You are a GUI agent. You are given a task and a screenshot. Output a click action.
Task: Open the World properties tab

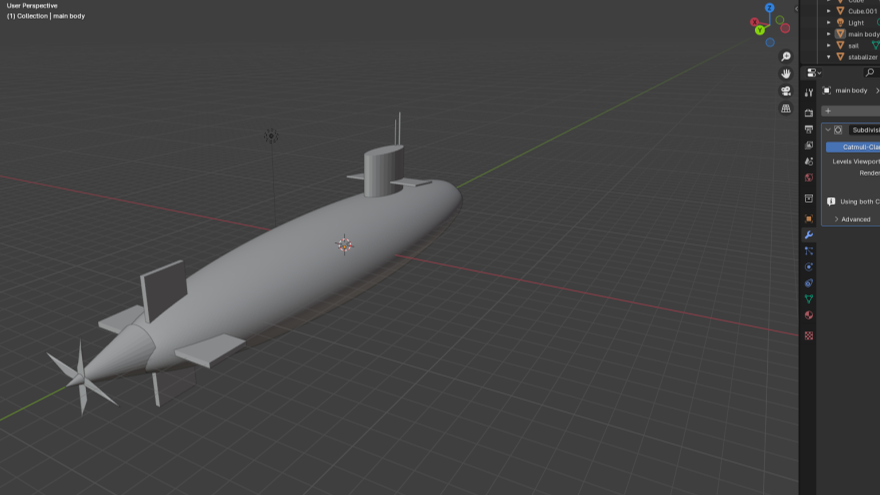point(809,177)
